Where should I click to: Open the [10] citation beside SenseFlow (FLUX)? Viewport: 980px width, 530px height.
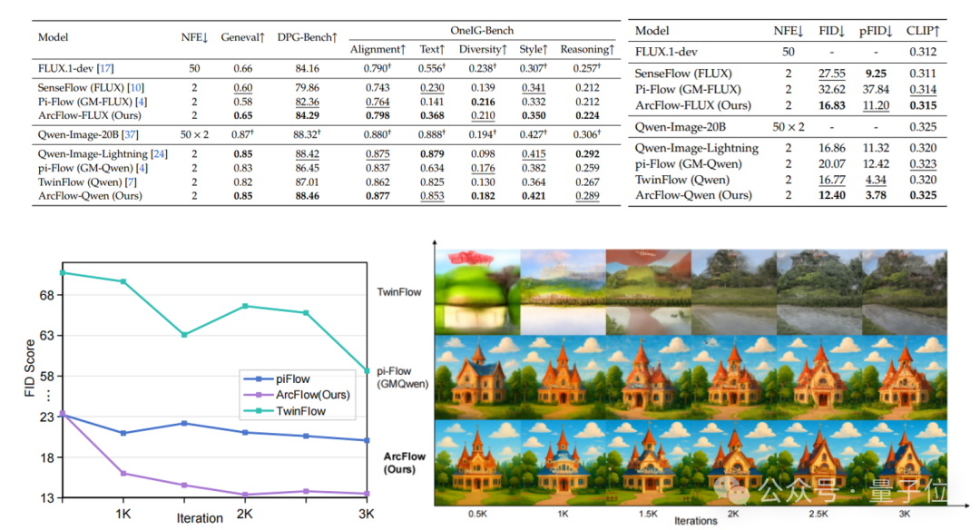135,87
